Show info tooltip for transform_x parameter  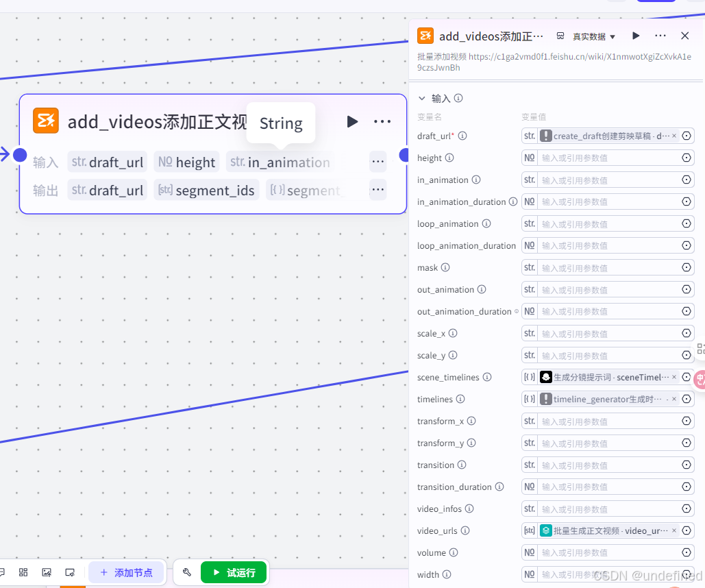[x=471, y=421]
